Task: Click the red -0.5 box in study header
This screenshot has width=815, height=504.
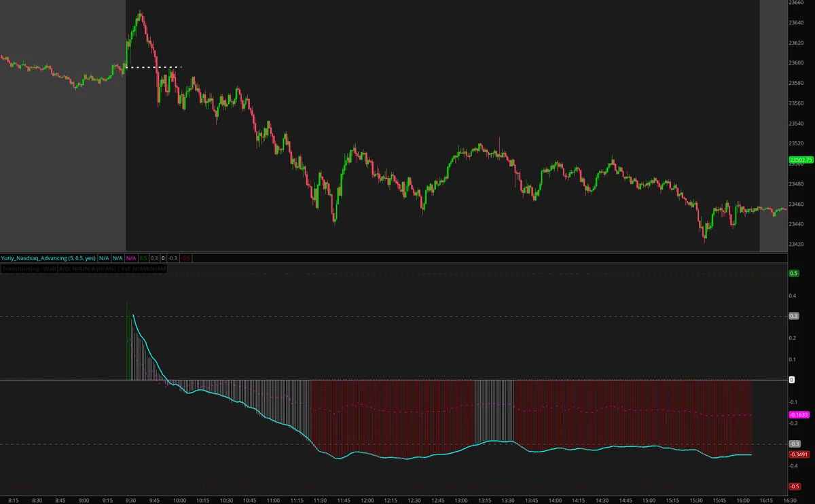Action: [185, 258]
